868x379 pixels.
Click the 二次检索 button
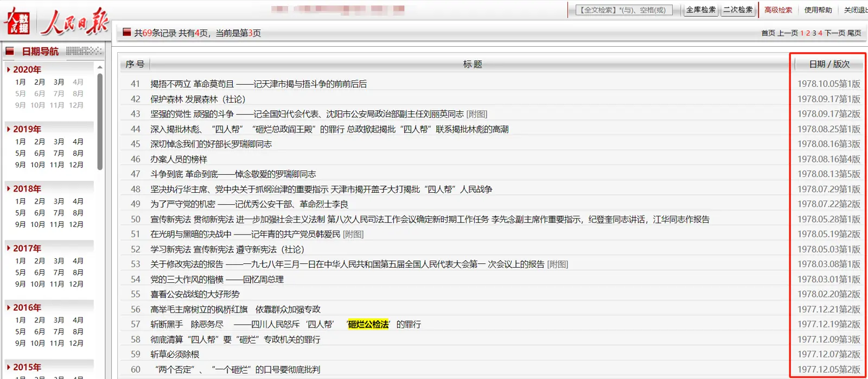click(x=738, y=10)
